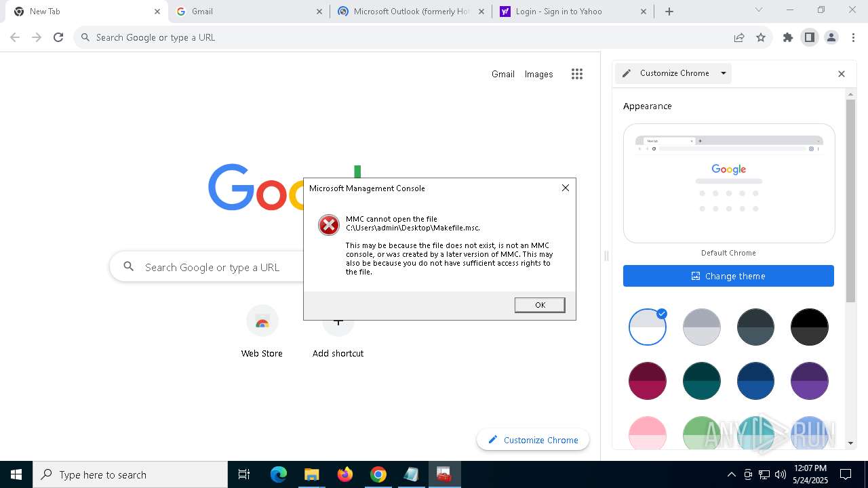Close the Microsoft Management Console dialog
The image size is (868, 488).
(566, 188)
